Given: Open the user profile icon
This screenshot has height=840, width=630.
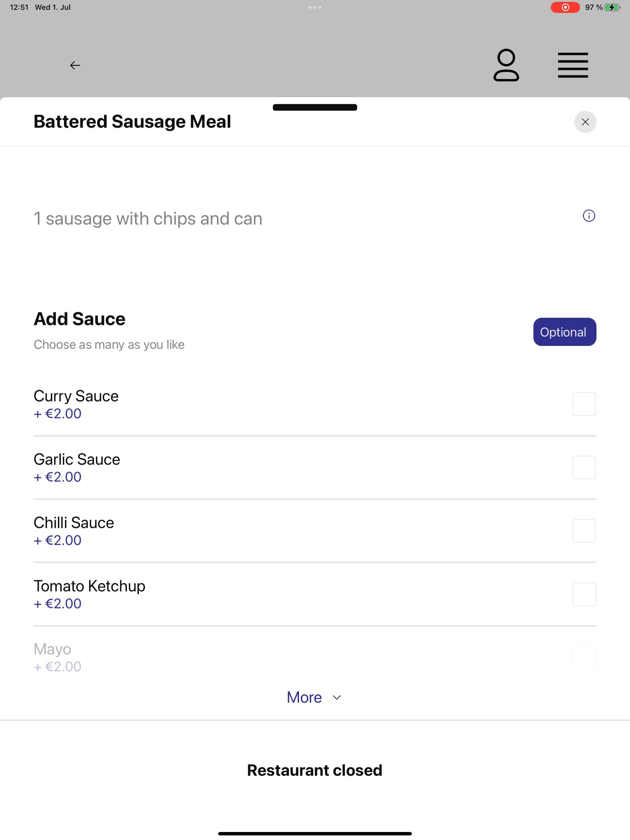Looking at the screenshot, I should pyautogui.click(x=506, y=65).
